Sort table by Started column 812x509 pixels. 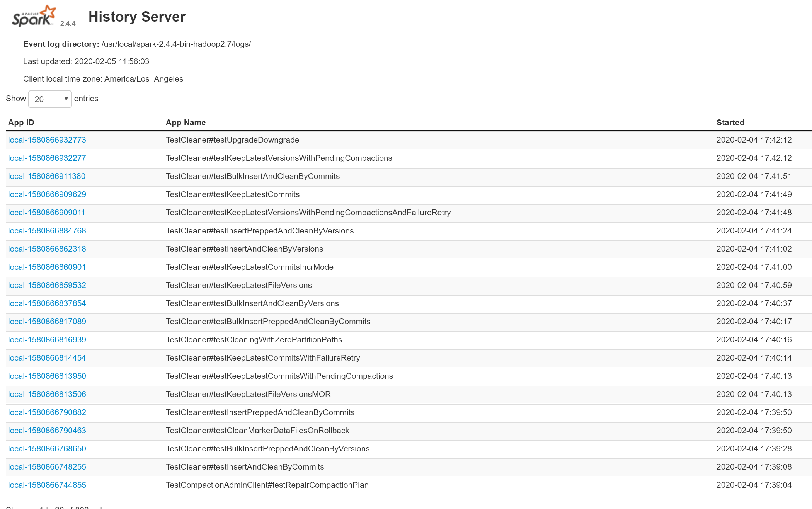[x=730, y=123]
